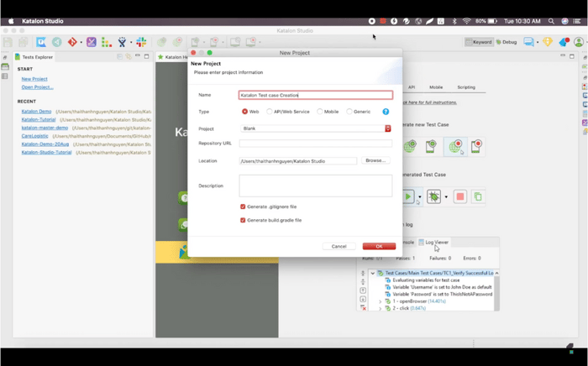
Task: Click the blue tag notification icon
Action: pos(564,42)
